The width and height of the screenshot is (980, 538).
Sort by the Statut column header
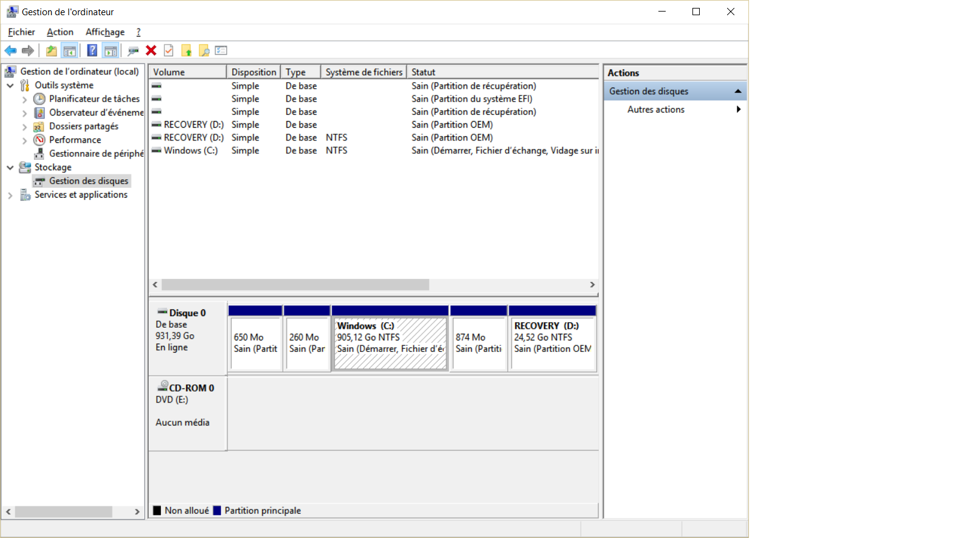(x=503, y=72)
